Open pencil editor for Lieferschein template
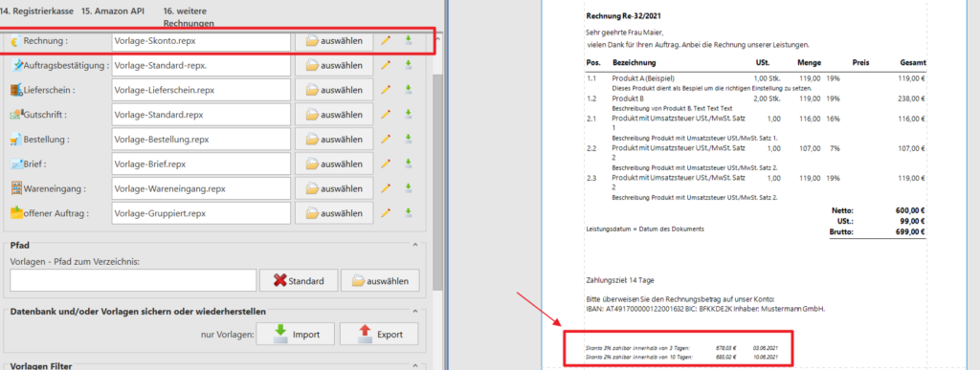This screenshot has width=980, height=370. click(x=386, y=90)
